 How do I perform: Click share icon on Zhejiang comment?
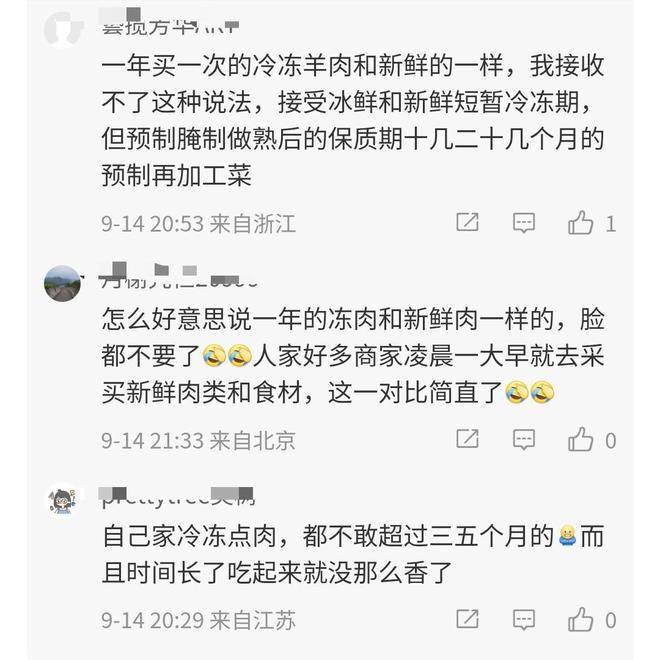pos(467,222)
